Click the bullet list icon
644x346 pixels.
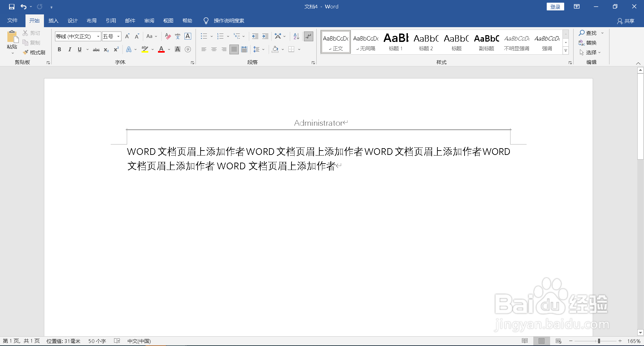coord(204,36)
